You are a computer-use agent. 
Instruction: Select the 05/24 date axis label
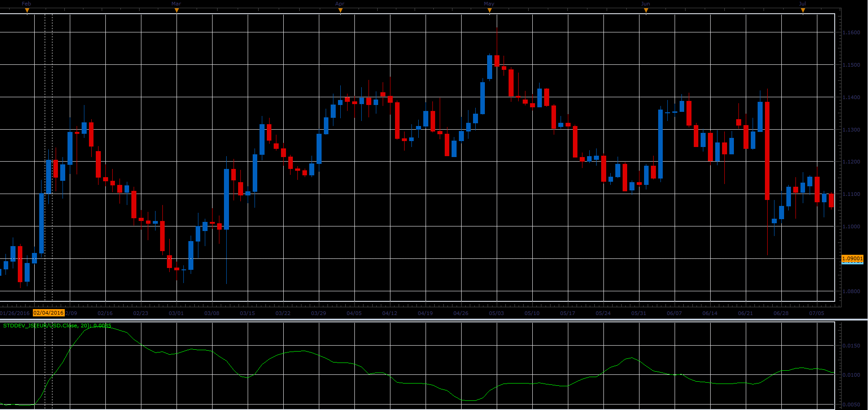coord(603,313)
